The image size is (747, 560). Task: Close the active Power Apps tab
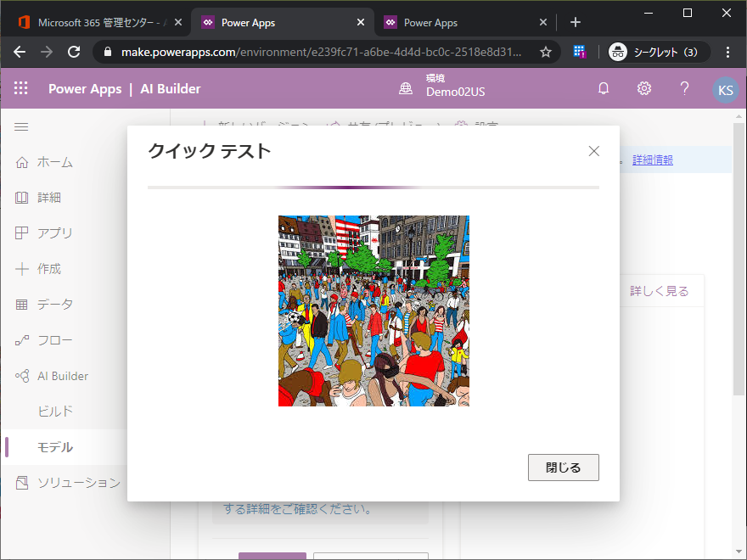click(361, 22)
